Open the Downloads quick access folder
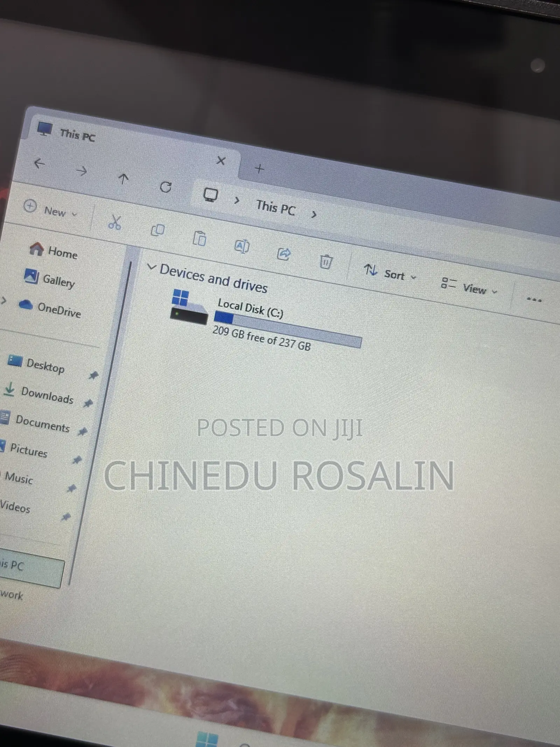560x747 pixels. [38, 393]
